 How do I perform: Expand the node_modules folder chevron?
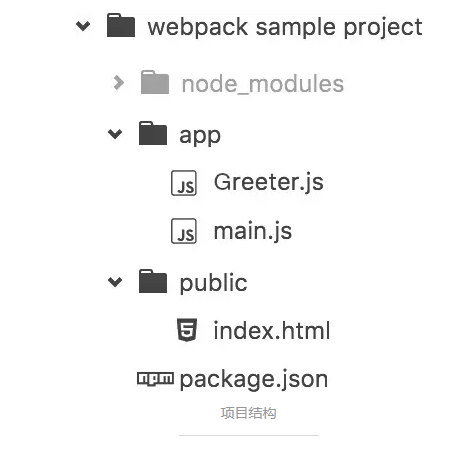pyautogui.click(x=119, y=83)
